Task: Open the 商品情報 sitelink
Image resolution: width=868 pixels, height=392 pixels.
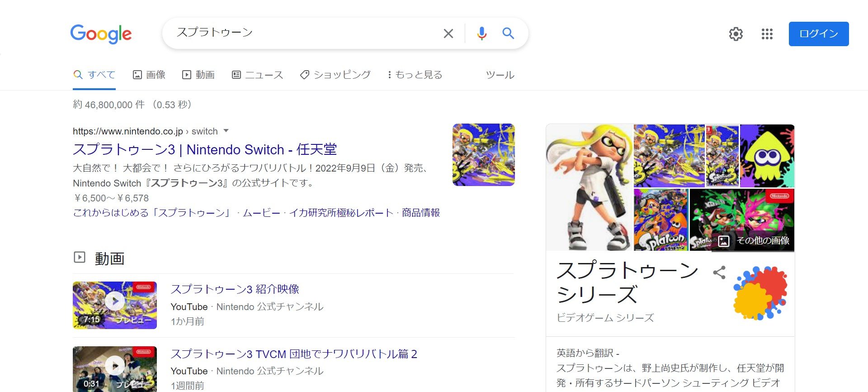Action: point(421,213)
